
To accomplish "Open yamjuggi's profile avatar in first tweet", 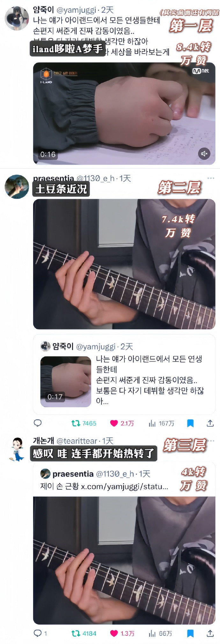I will pyautogui.click(x=17, y=18).
